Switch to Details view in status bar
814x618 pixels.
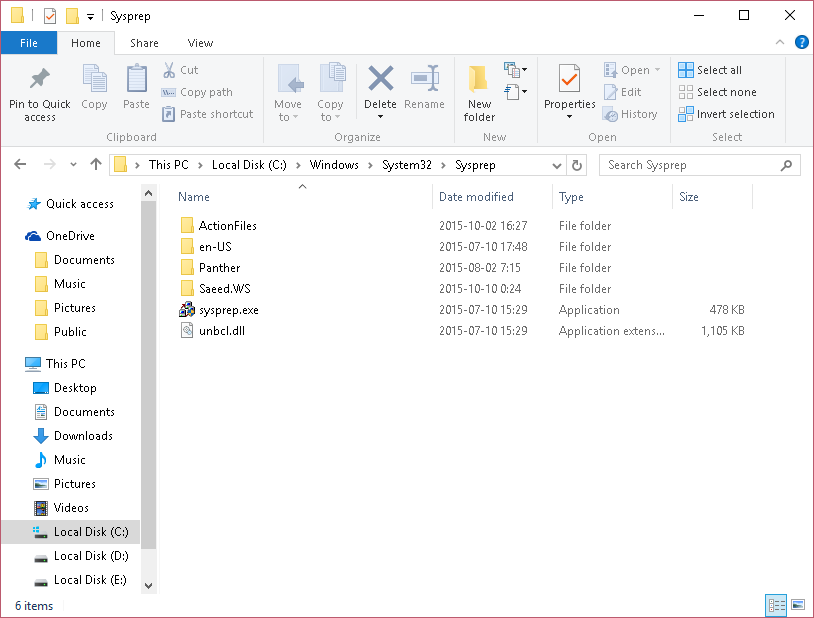click(x=776, y=605)
